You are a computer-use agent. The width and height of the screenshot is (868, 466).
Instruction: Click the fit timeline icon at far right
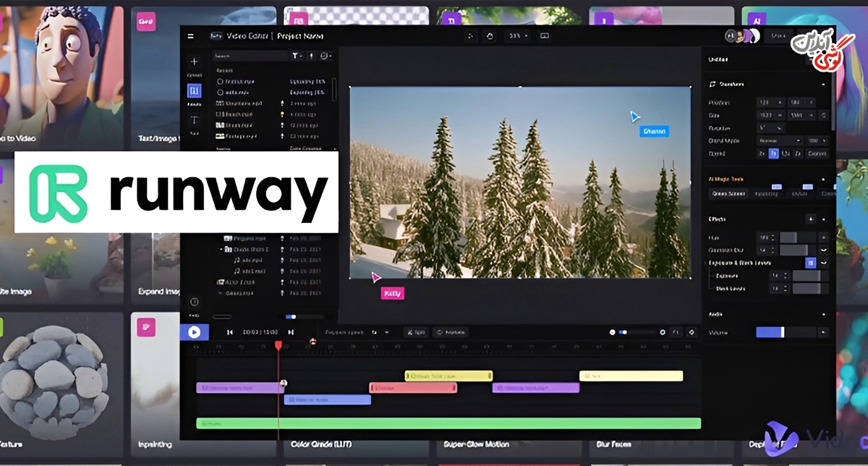coord(692,332)
